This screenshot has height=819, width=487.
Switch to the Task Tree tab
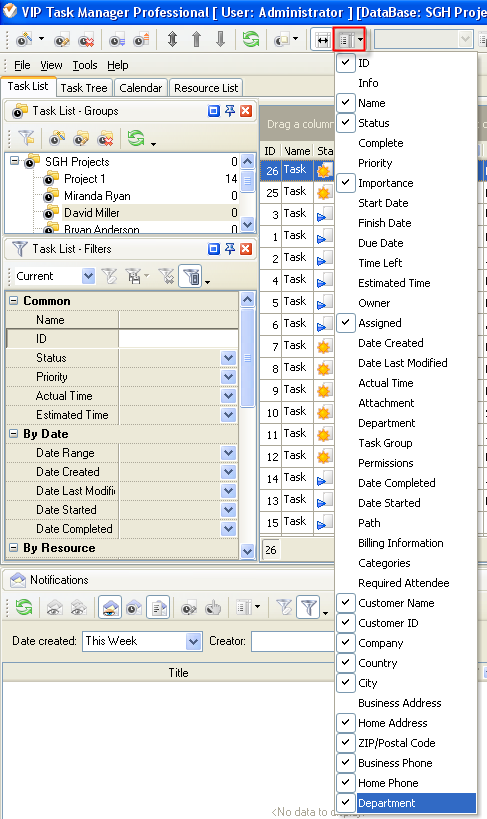pos(84,88)
